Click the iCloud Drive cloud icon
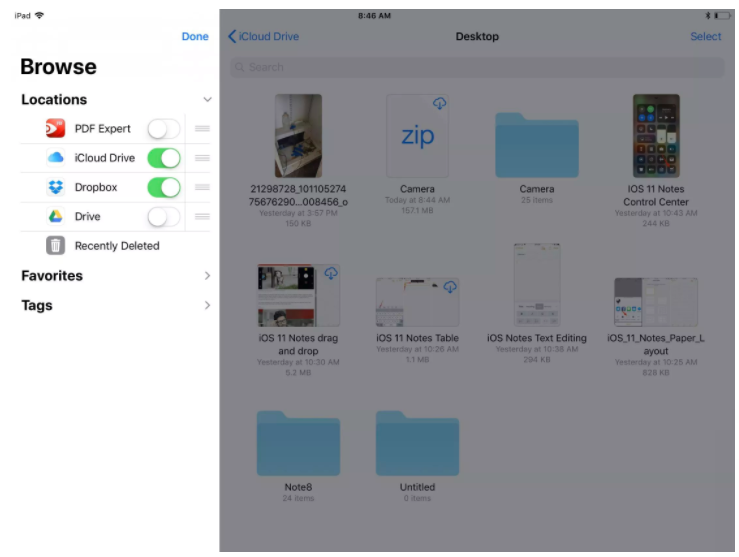This screenshot has width=739, height=557. tap(56, 158)
